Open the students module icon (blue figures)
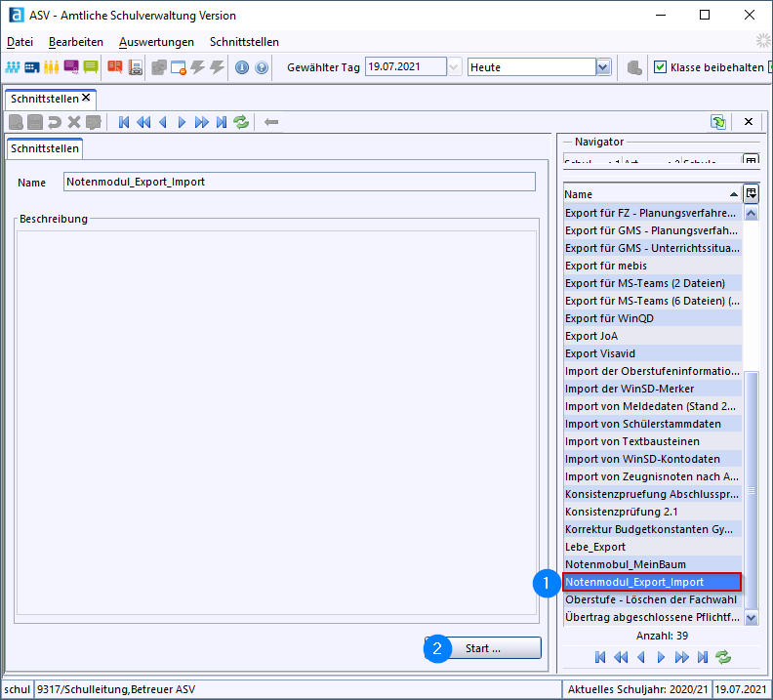773x700 pixels. (13, 67)
